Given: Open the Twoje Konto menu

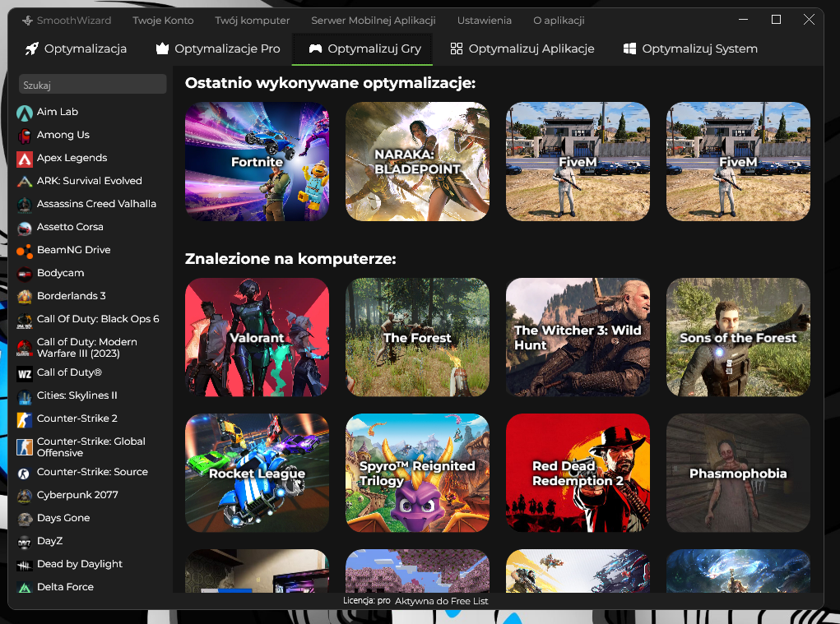Looking at the screenshot, I should point(163,21).
